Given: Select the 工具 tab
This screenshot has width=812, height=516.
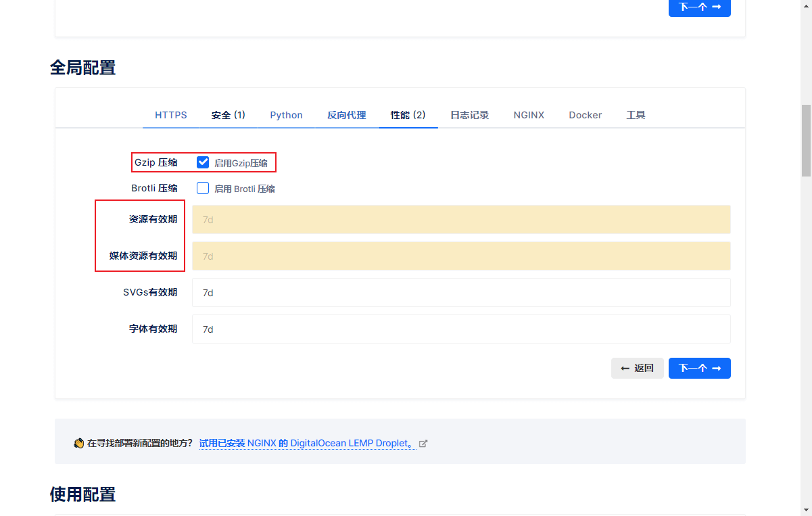Looking at the screenshot, I should [636, 115].
